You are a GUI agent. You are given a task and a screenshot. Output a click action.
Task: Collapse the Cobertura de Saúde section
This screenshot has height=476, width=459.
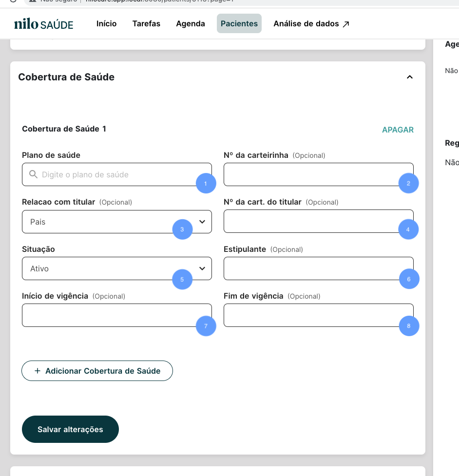[x=410, y=77]
